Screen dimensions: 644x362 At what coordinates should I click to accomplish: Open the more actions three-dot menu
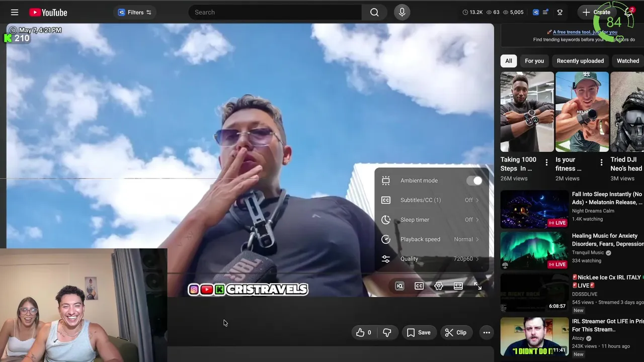pos(487,332)
